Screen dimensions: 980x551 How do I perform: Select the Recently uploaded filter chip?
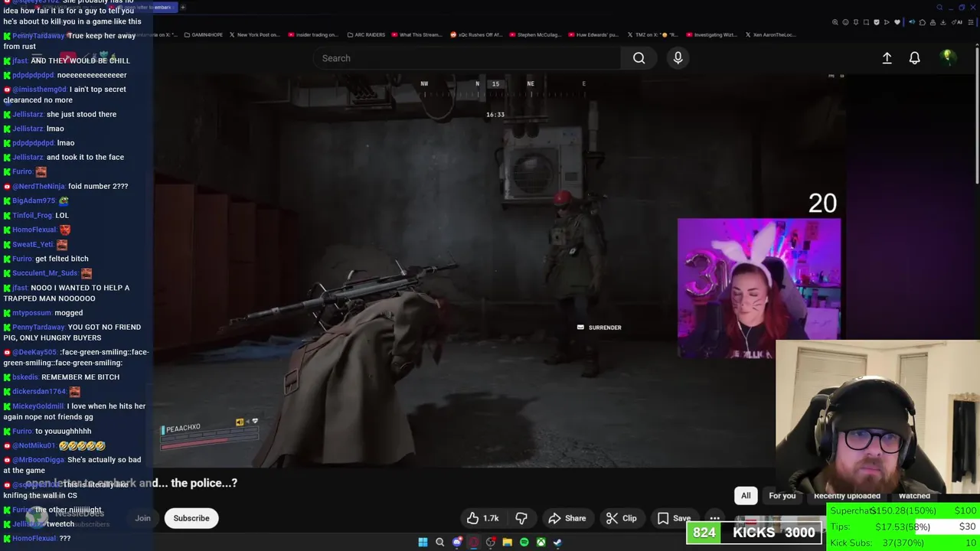[847, 496]
